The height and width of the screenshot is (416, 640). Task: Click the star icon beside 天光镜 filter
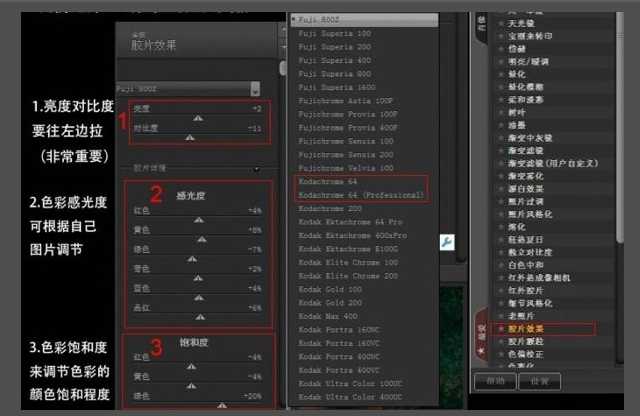[x=500, y=22]
